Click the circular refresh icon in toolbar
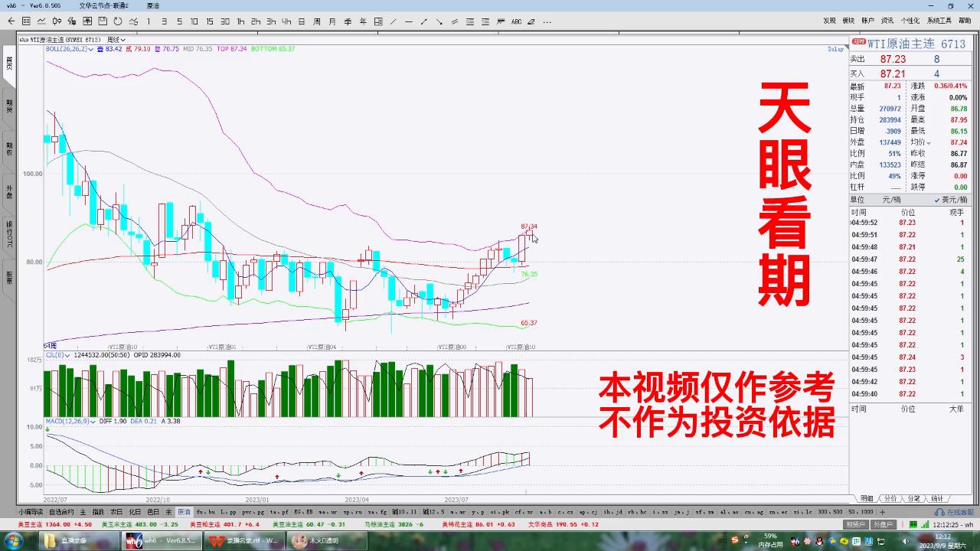 tap(117, 21)
